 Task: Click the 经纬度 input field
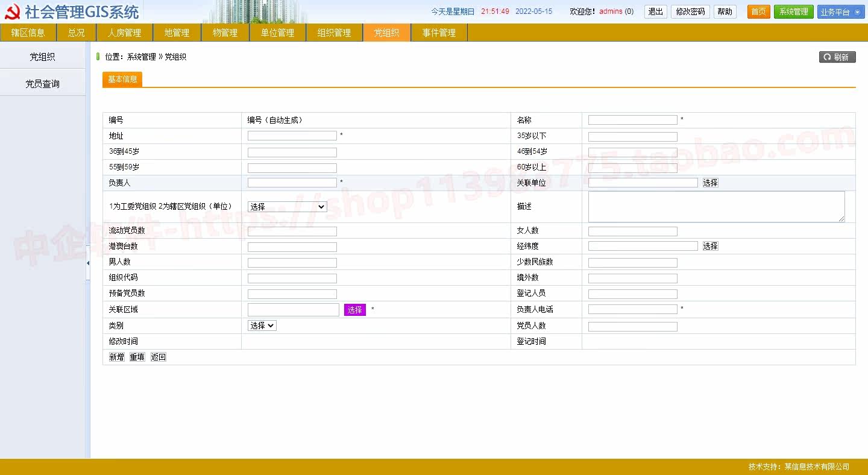click(x=643, y=246)
